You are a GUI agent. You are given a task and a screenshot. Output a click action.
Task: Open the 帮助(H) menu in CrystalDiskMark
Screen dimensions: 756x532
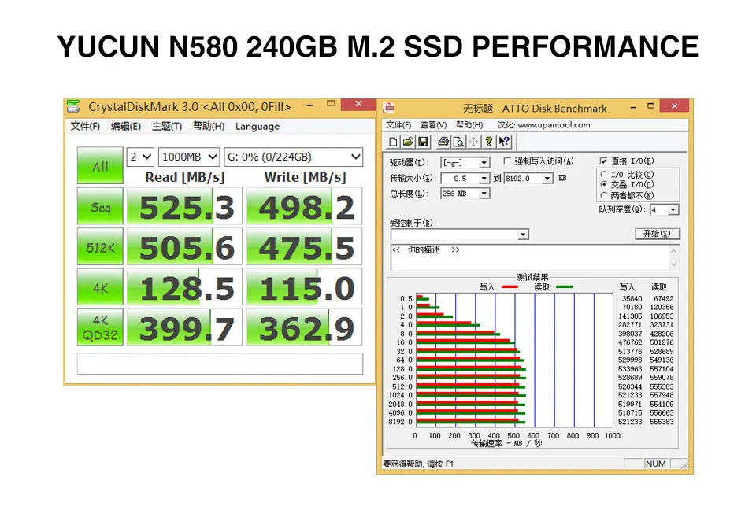point(209,126)
